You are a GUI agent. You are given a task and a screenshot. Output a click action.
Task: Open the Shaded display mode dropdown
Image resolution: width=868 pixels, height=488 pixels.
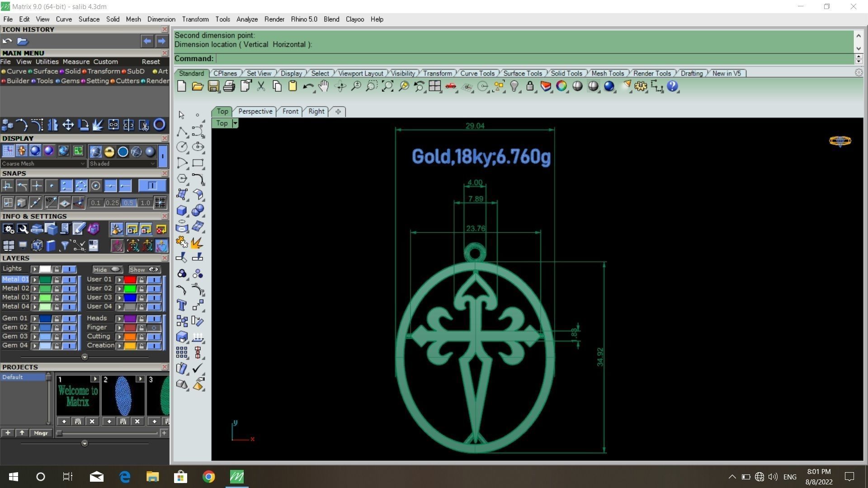click(x=122, y=164)
